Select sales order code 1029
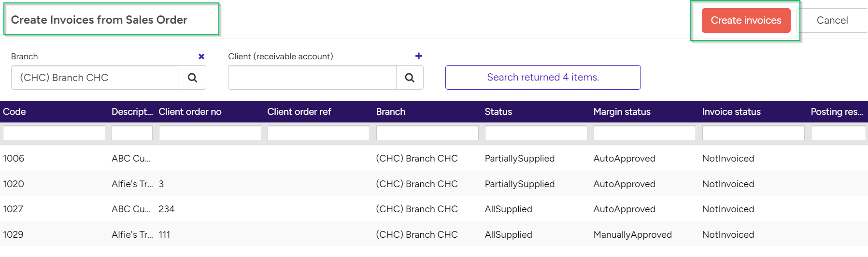Screen dimensions: 868x257 (x=13, y=234)
